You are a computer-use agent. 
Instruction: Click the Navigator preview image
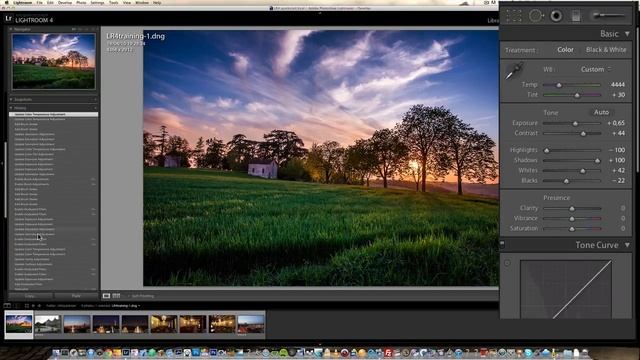point(53,61)
